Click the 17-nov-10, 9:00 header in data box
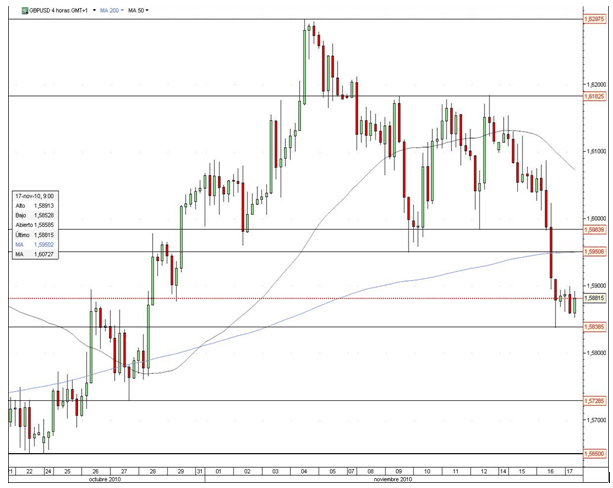Screen dimensions: 613x488 pyautogui.click(x=35, y=196)
